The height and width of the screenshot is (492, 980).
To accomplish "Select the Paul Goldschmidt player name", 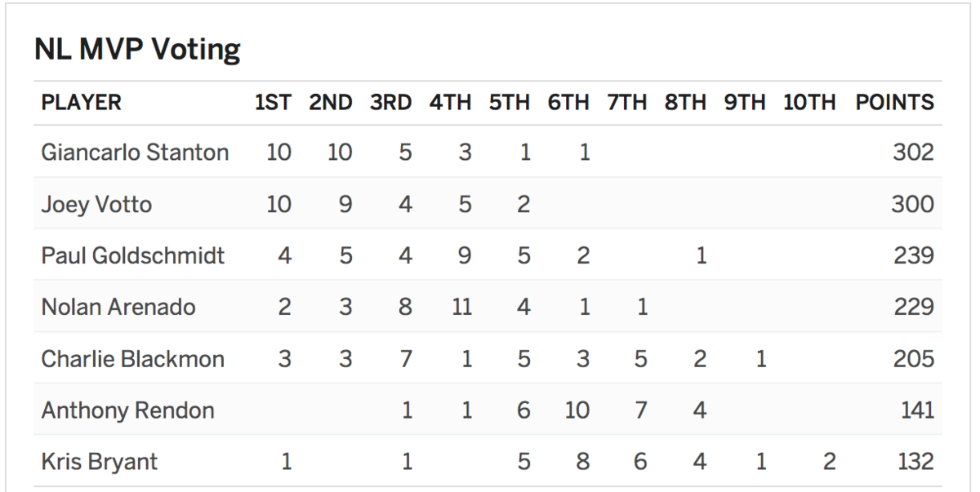I will tap(133, 255).
